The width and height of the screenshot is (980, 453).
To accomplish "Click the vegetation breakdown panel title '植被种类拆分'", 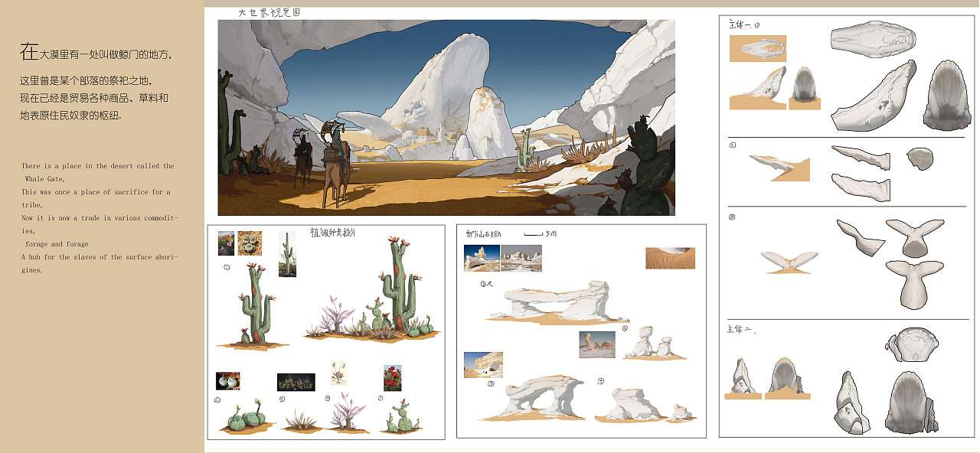I will pos(332,232).
